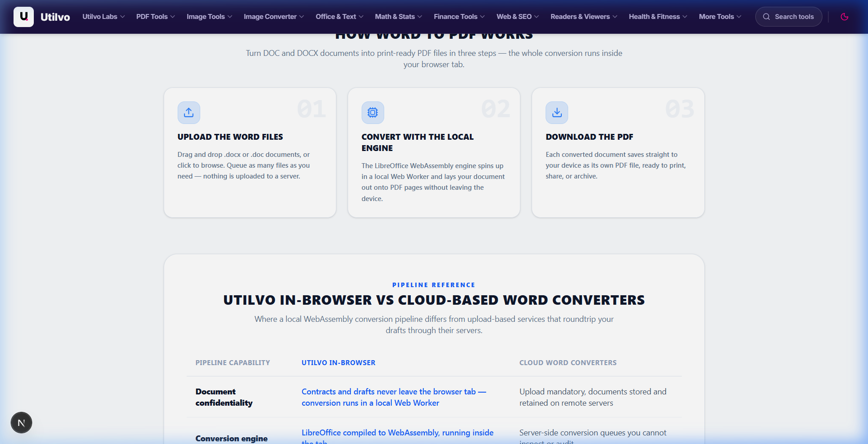Open the Web & SEO menu
This screenshot has height=444, width=868.
coord(518,17)
